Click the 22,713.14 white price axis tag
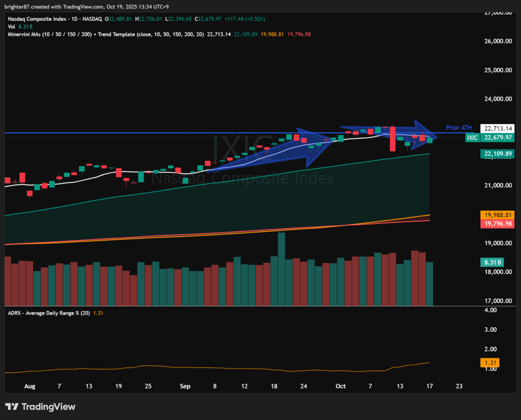 (498, 128)
